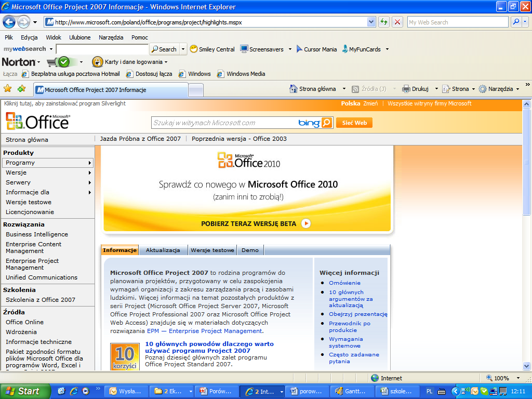Open Jazda Próbna z Office 2007 link

tap(140, 139)
